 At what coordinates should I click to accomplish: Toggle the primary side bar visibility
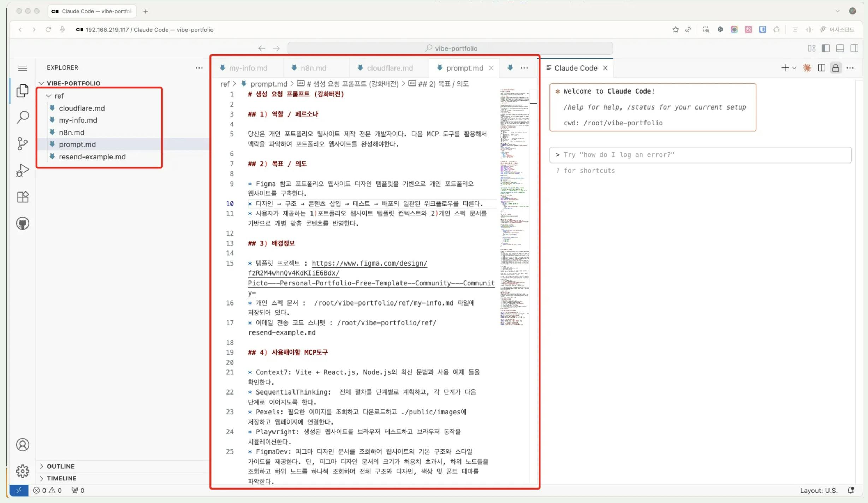826,48
